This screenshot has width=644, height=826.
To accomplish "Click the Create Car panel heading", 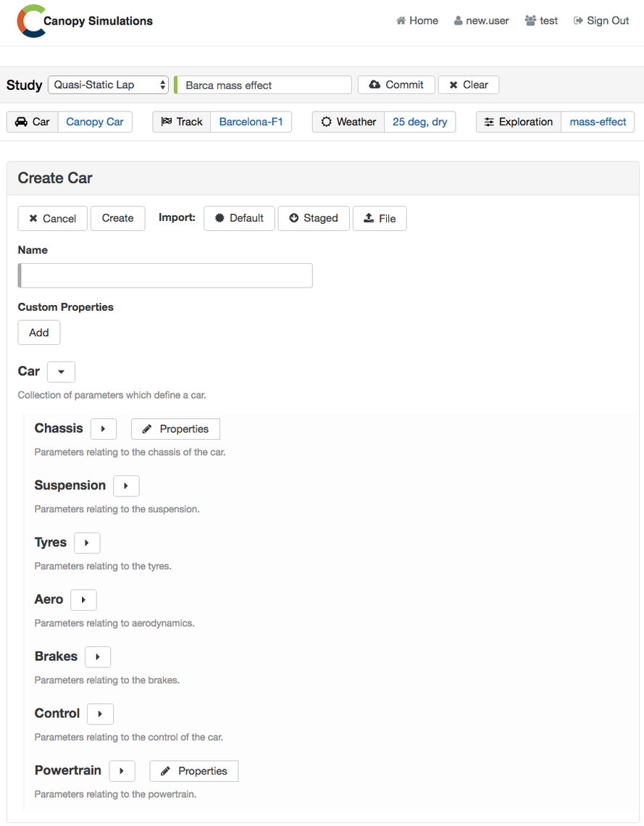I will 55,178.
